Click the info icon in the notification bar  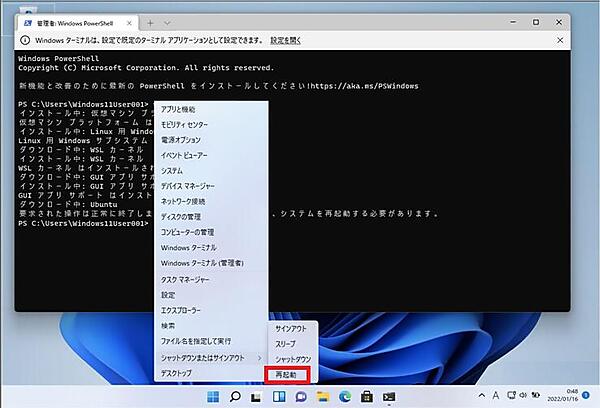tap(25, 40)
